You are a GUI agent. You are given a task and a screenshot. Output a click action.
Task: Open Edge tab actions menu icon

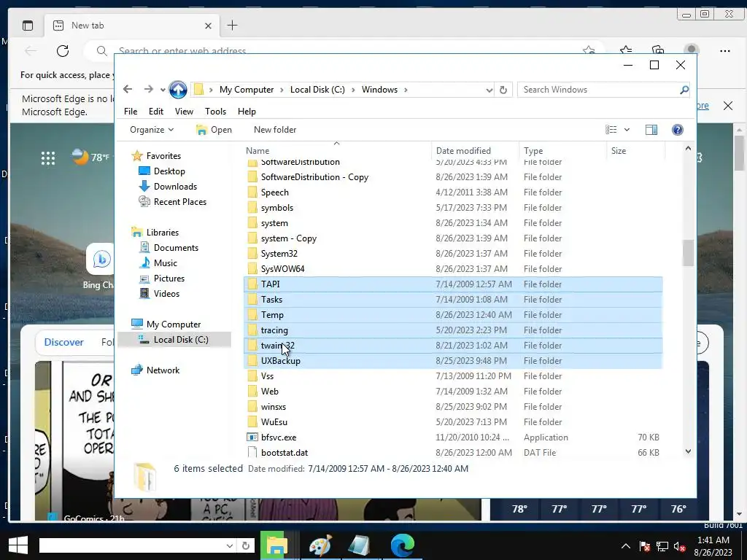coord(28,26)
